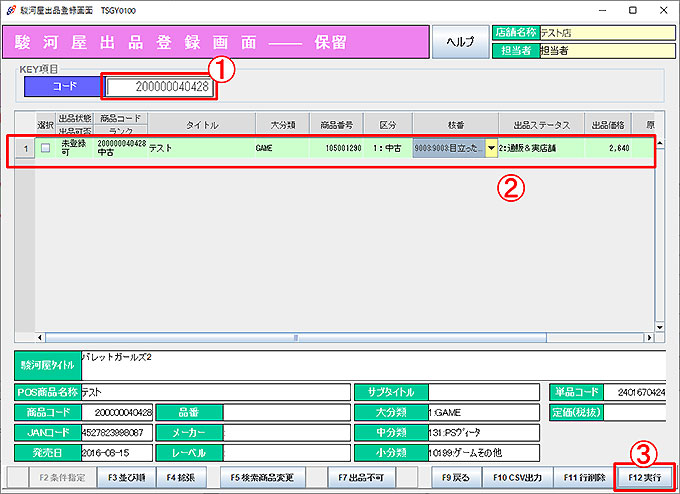The height and width of the screenshot is (494, 680).
Task: Click the vertical scrollbar down arrow
Action: pos(660,326)
